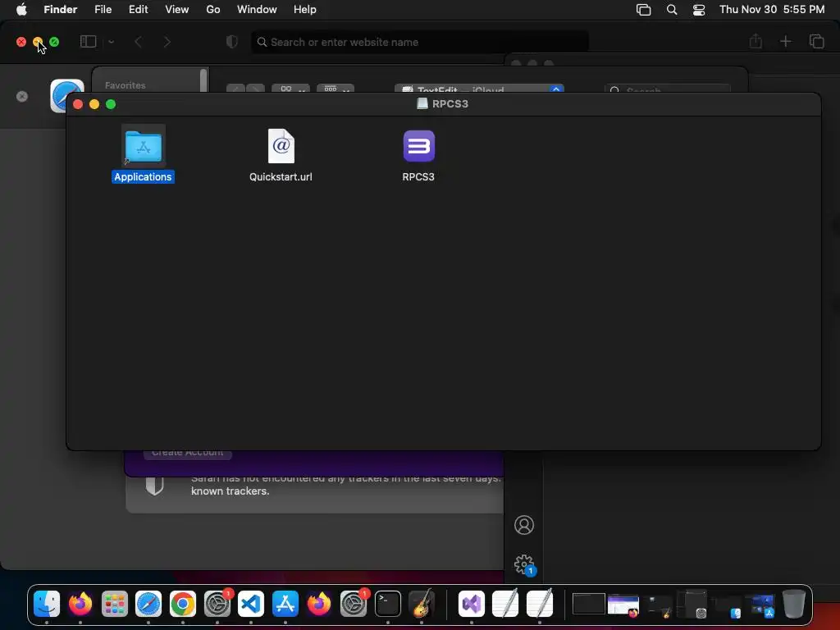This screenshot has width=840, height=630.
Task: Open Firefox next to App Store in Dock
Action: 319,604
